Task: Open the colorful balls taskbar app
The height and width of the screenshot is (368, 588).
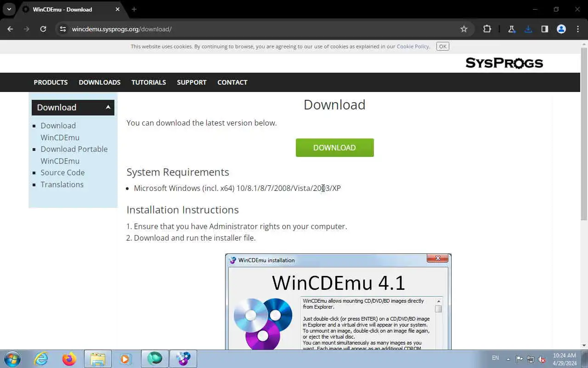Action: click(x=183, y=359)
